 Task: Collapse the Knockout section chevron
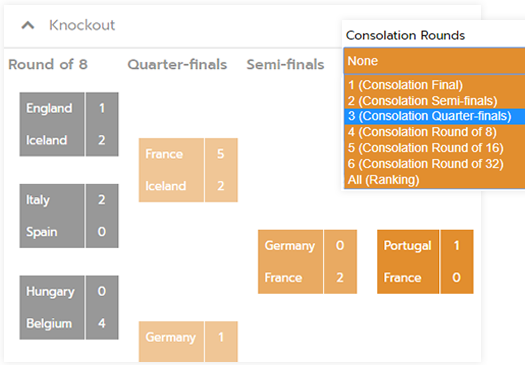28,25
